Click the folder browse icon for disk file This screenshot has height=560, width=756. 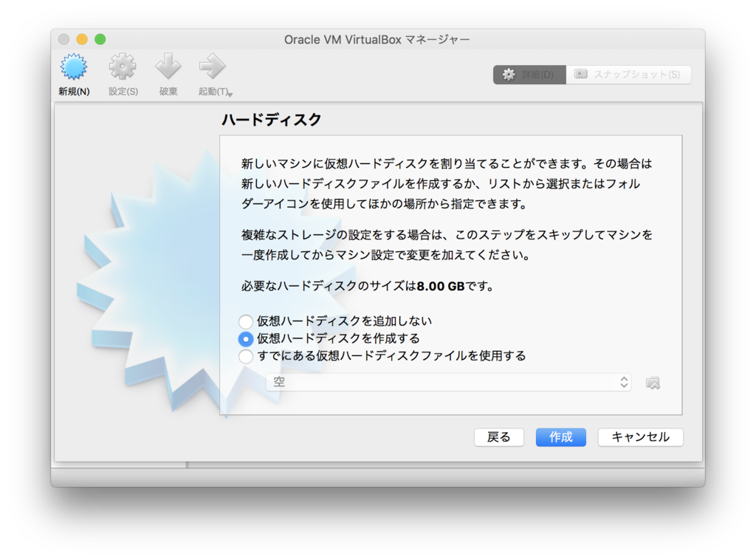[x=653, y=383]
